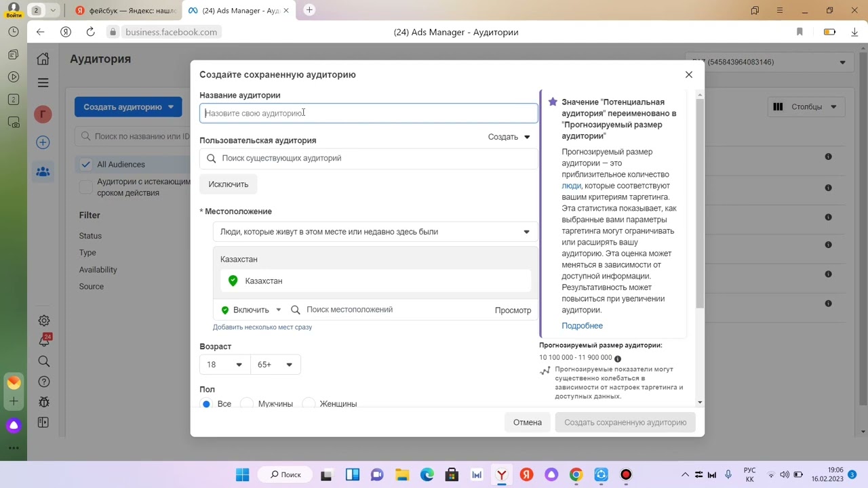The image size is (868, 488).
Task: Click the info icon beside audience size estimate
Action: point(618,359)
